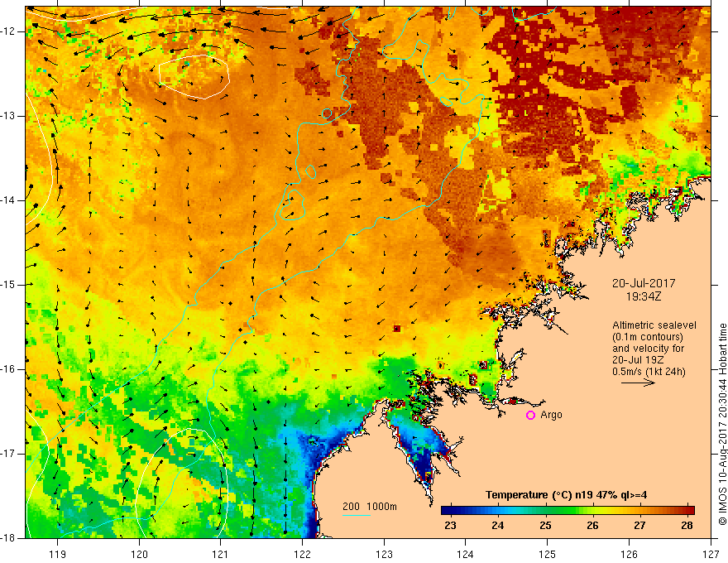Click the 'Altimetric sealevel' legend text
The height and width of the screenshot is (563, 728).
[x=654, y=325]
